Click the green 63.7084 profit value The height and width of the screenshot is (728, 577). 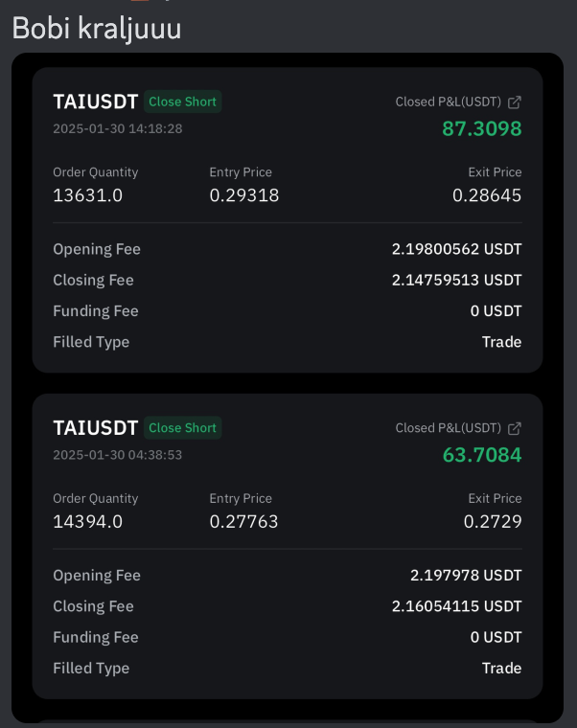481,455
